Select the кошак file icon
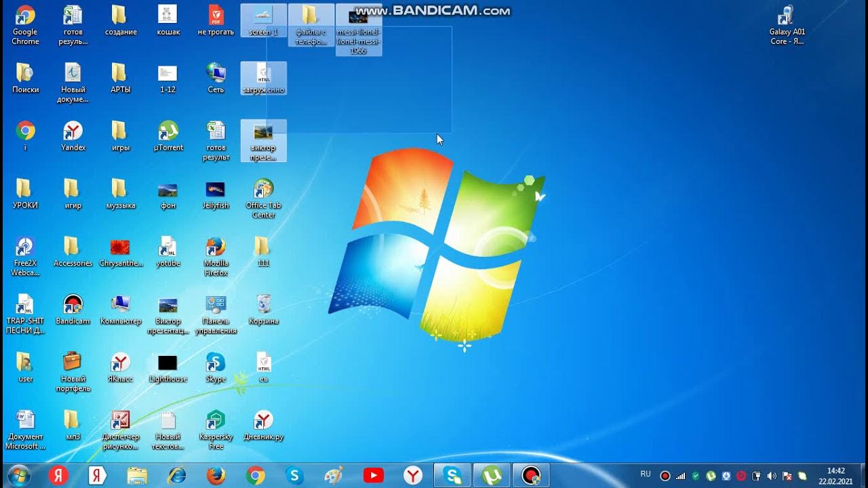The image size is (868, 488). point(168,20)
